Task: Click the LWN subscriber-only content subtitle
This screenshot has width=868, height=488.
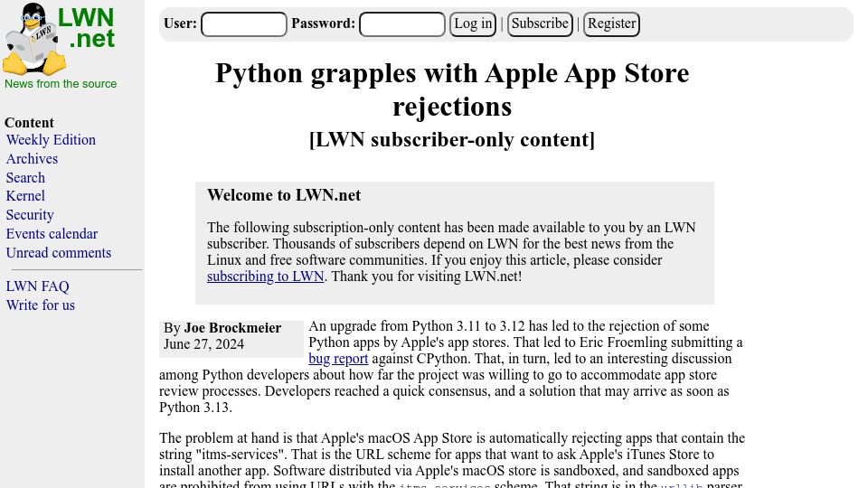Action: tap(452, 140)
